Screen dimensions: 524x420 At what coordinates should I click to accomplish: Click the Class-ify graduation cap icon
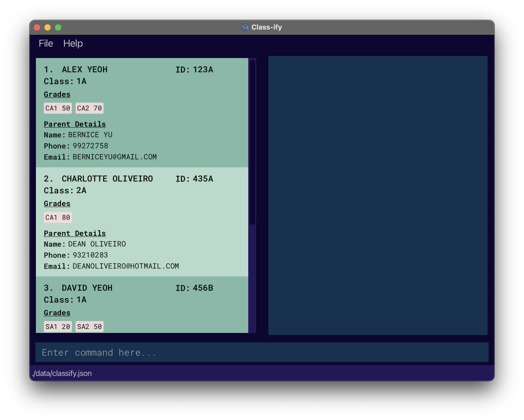[x=245, y=27]
